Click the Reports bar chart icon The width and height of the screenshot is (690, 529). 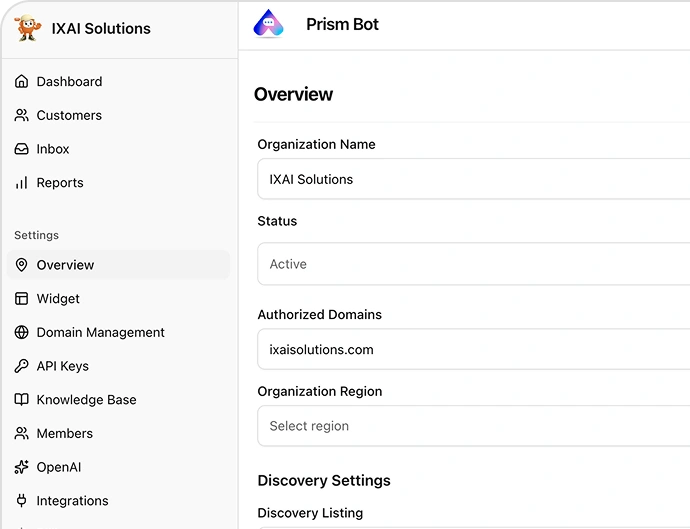point(21,183)
